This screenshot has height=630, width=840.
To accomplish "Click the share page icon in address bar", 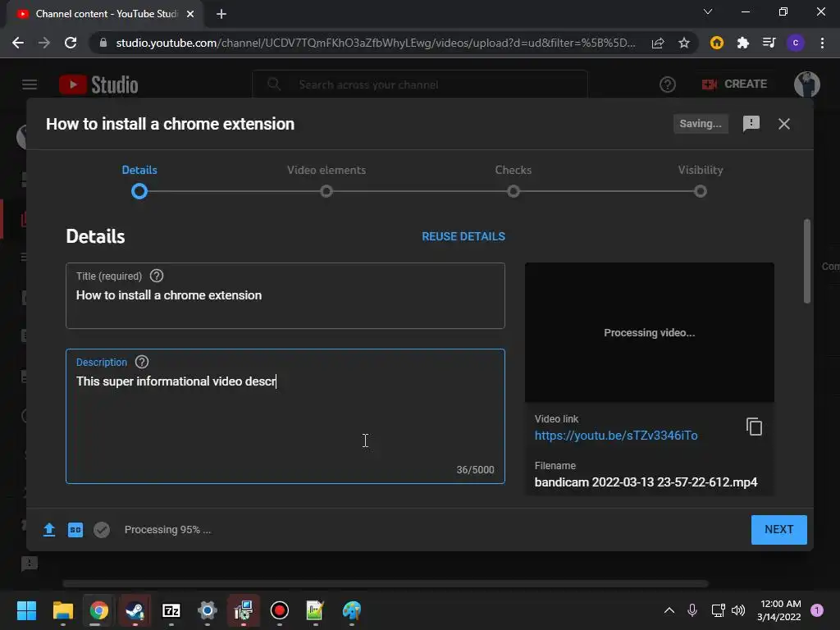I will point(658,43).
